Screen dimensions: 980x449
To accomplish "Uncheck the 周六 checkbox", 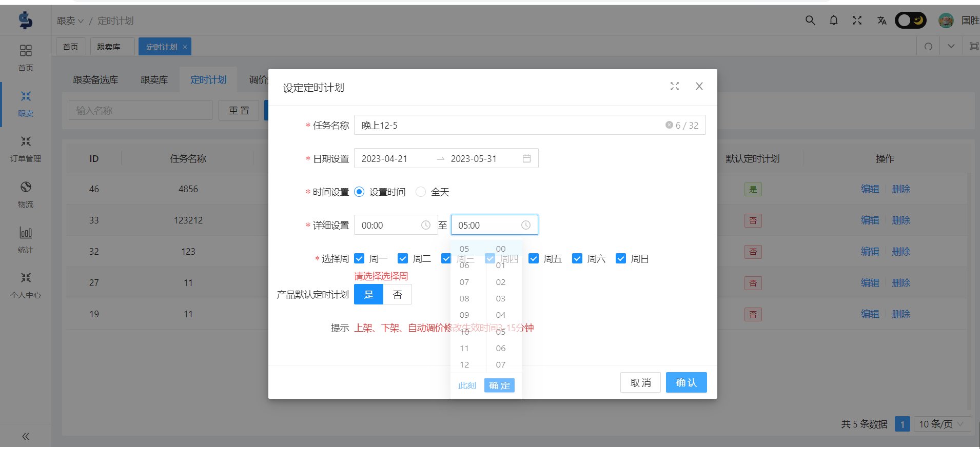I will 577,258.
